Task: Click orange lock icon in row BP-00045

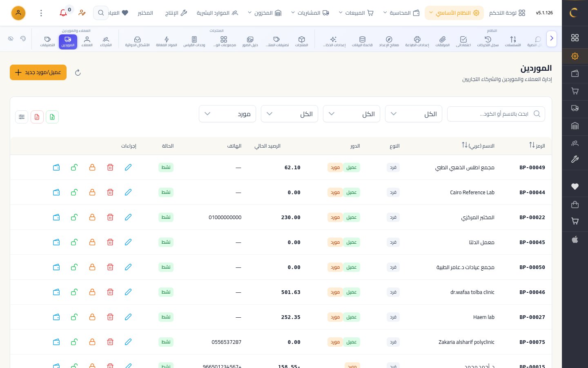Action: coord(92,242)
